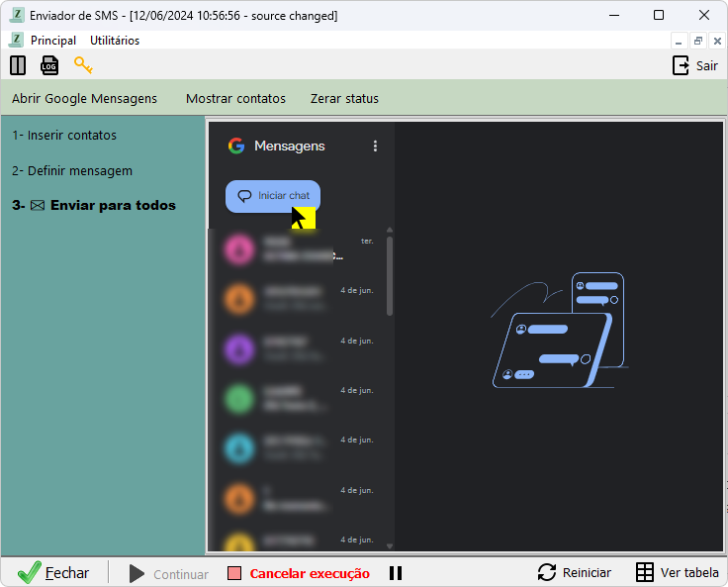Open the green avatar conversation
728x587 pixels.
click(300, 399)
